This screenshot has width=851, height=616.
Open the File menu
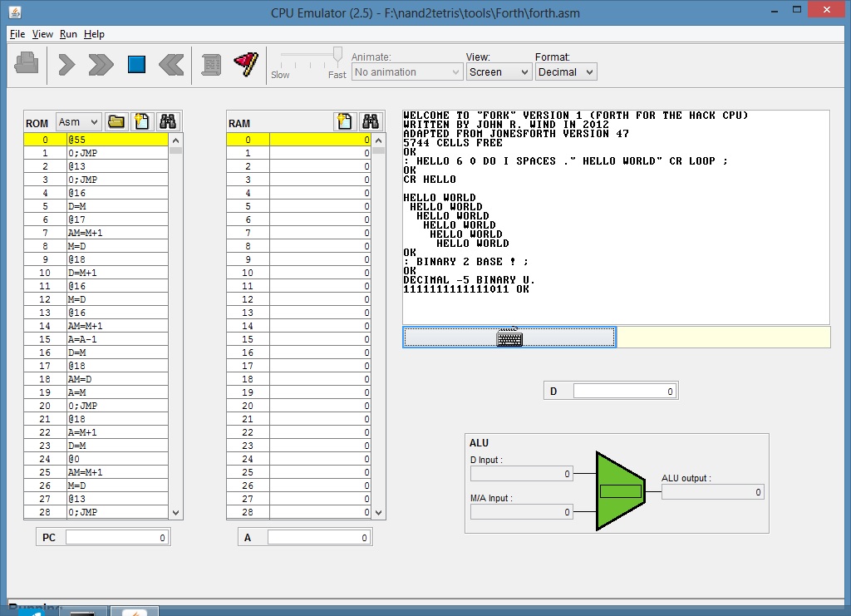tap(17, 34)
